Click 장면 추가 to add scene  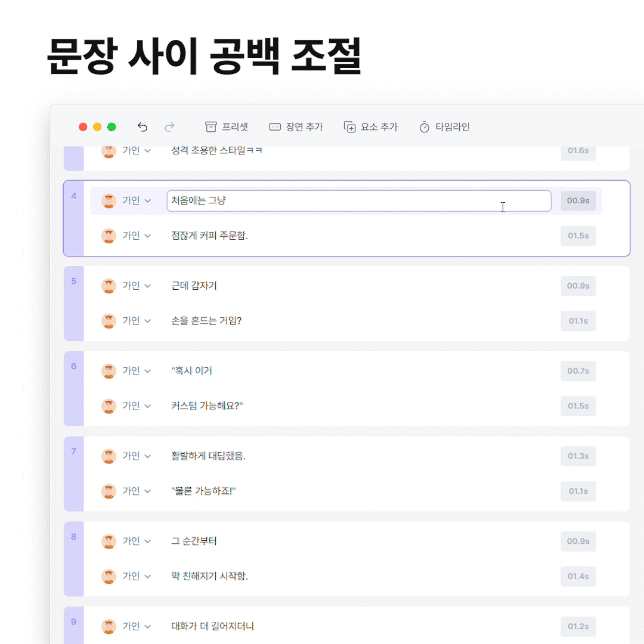click(296, 127)
